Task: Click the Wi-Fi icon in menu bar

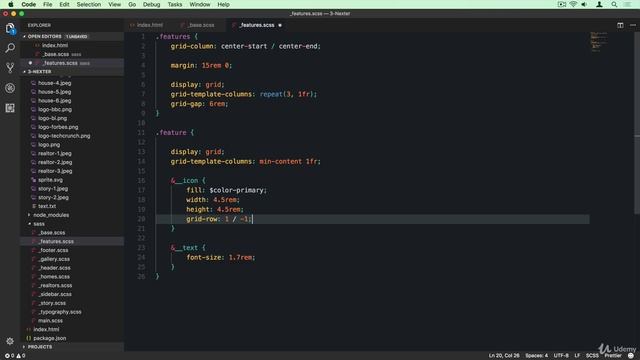Action: 573,4
